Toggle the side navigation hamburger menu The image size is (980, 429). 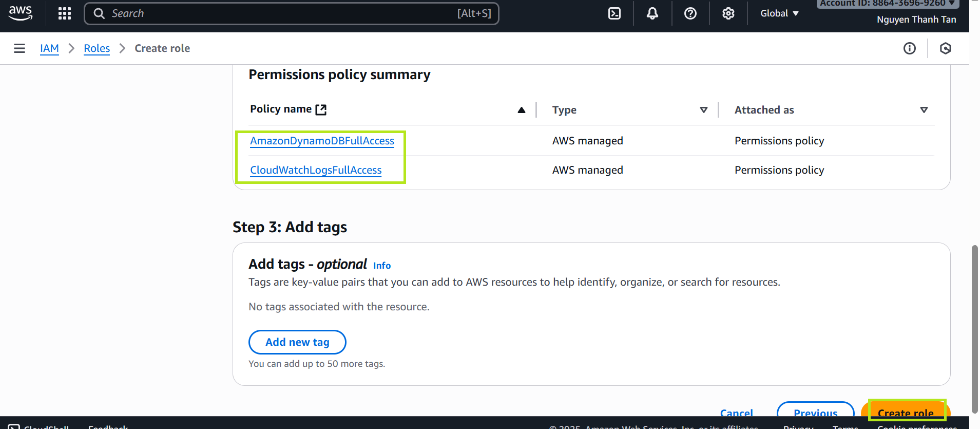pos(20,48)
